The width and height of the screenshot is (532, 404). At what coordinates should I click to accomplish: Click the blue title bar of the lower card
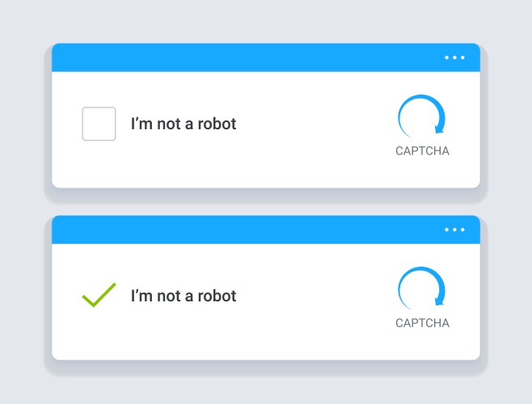(243, 229)
